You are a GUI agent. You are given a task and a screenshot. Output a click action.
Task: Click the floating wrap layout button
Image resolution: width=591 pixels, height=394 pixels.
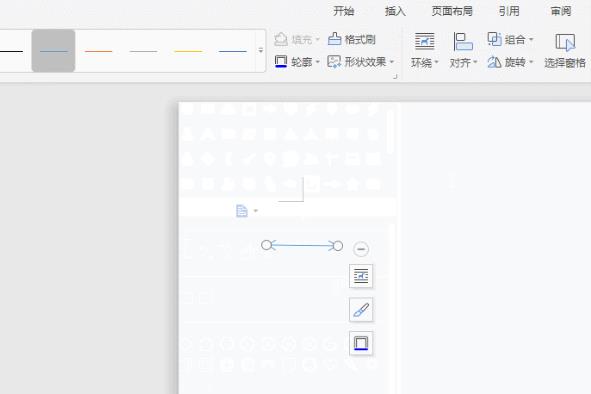tap(361, 276)
